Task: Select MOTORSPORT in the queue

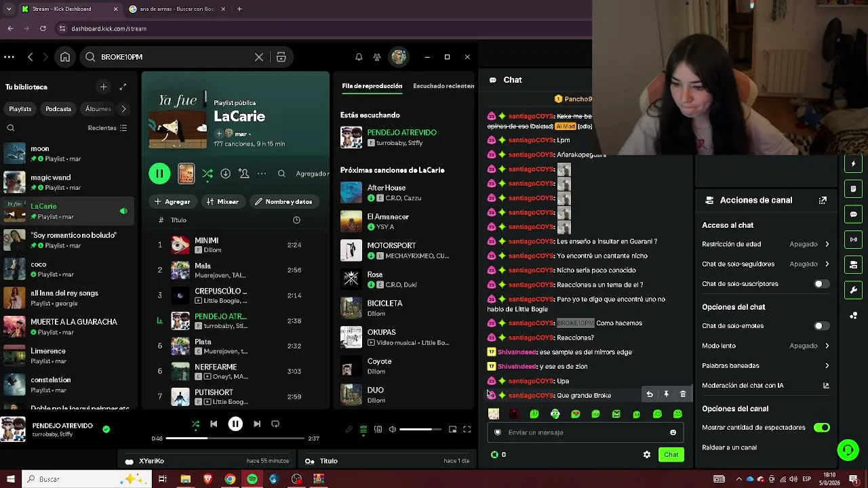Action: 406,250
